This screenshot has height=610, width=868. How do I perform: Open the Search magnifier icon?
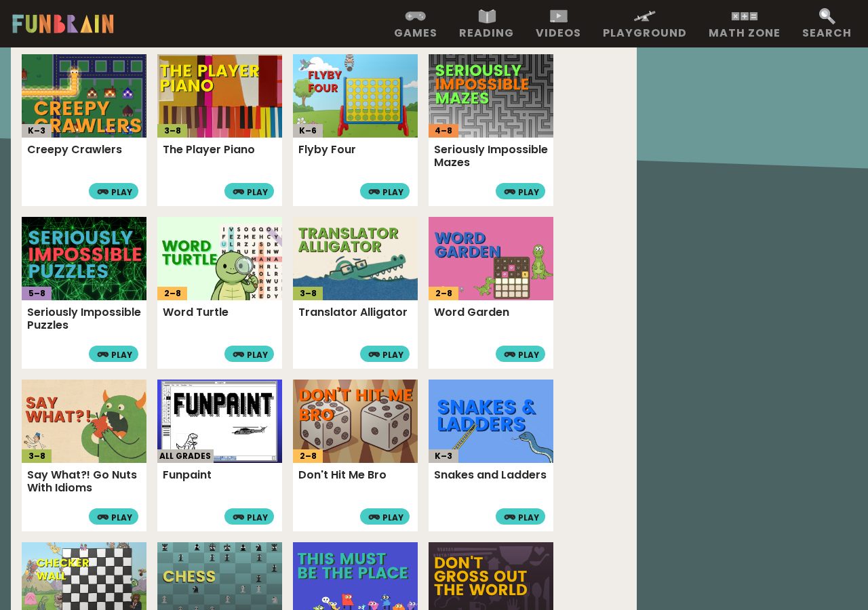click(827, 16)
